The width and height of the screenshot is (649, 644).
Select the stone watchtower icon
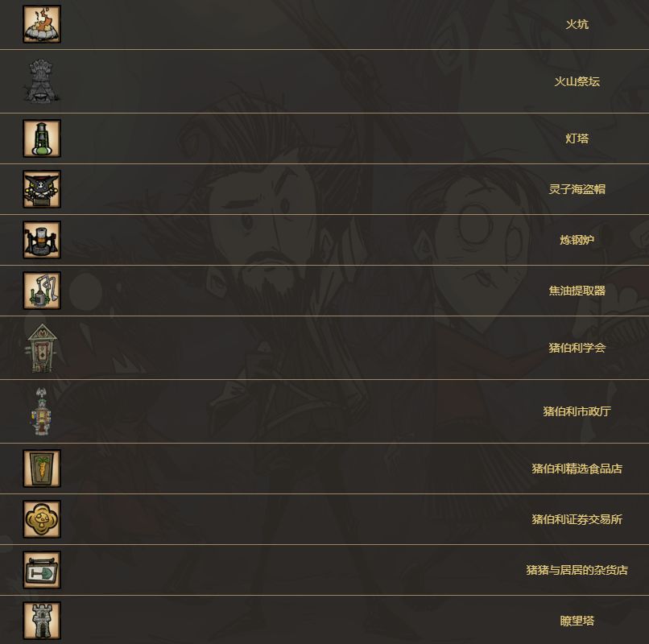41,621
